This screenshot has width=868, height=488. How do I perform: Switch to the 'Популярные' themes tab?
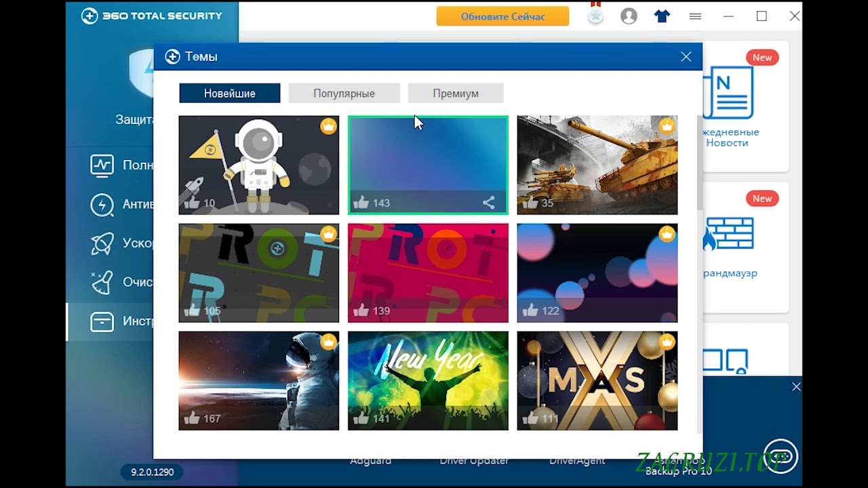(x=344, y=94)
